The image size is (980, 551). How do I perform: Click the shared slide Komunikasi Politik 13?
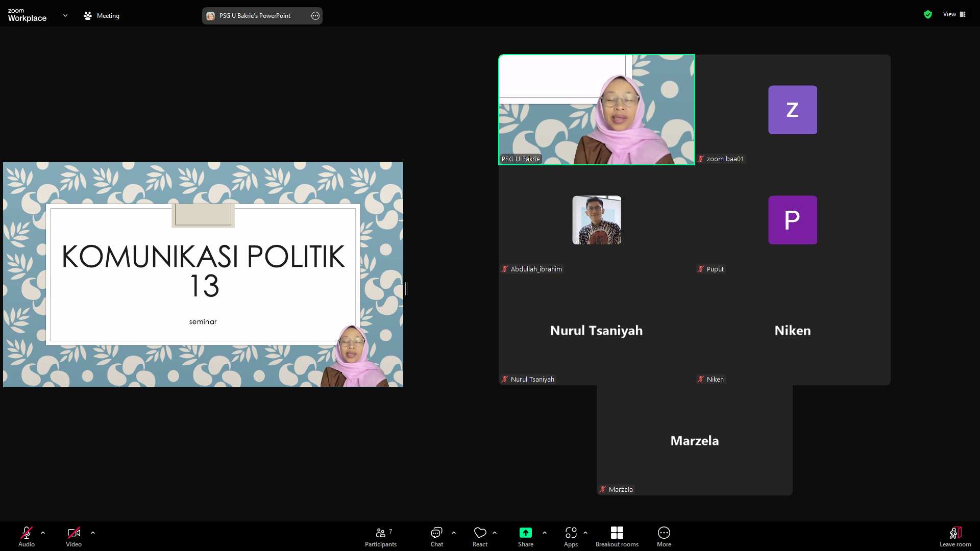pos(203,274)
